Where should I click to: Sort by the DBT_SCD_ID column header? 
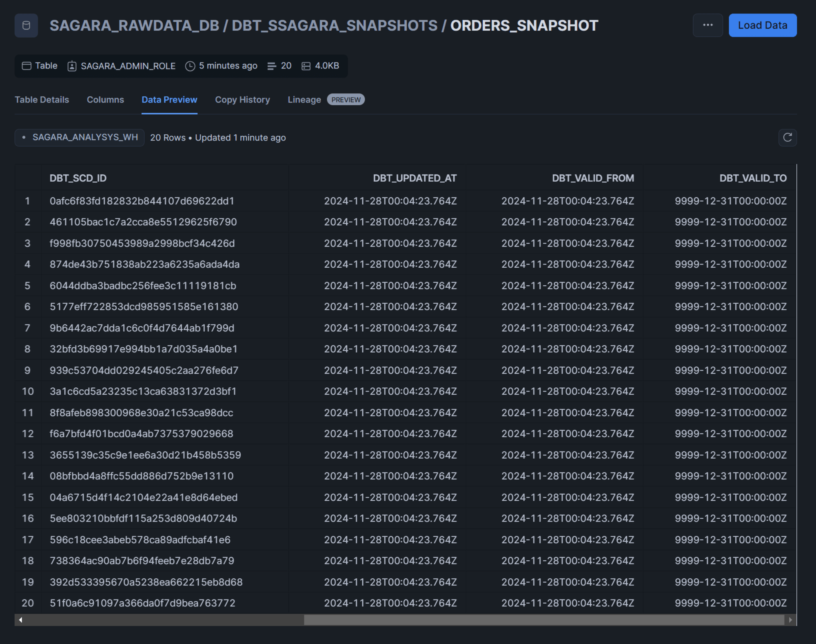tap(78, 178)
